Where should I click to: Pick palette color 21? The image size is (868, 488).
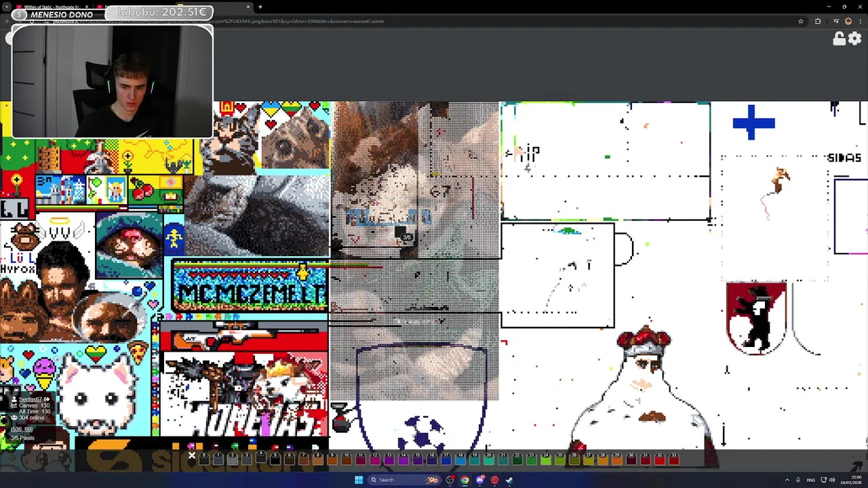click(502, 460)
